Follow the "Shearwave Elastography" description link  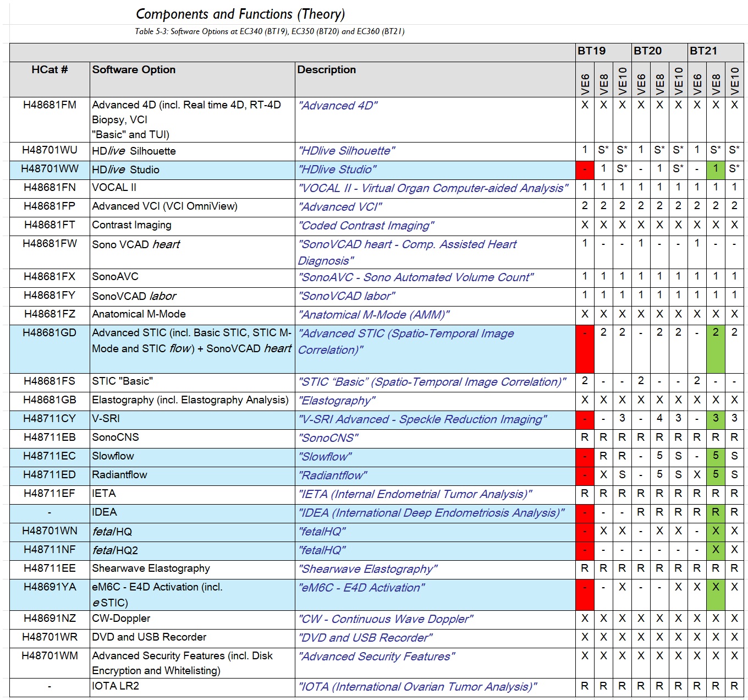[368, 569]
